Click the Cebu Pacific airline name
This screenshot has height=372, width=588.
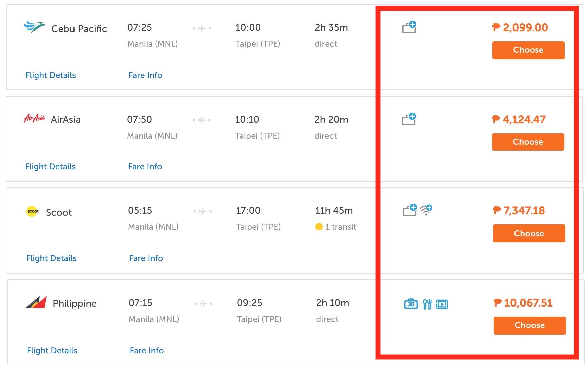[x=79, y=29]
